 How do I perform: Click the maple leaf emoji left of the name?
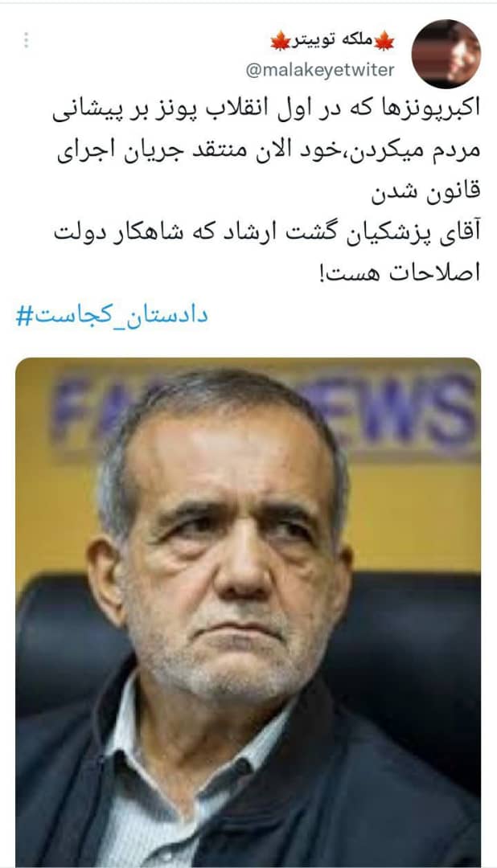[281, 41]
